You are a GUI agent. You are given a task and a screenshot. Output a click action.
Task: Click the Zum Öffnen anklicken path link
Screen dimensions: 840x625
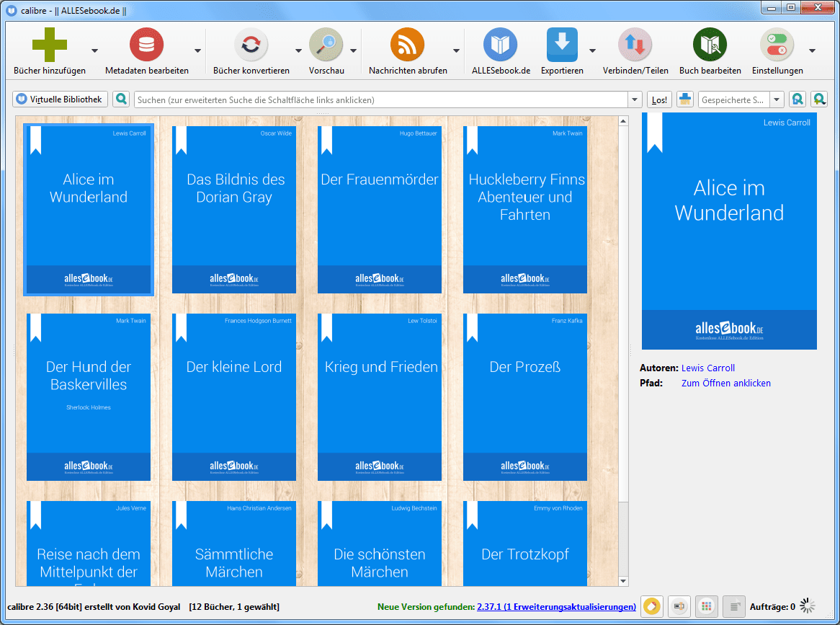pos(726,383)
